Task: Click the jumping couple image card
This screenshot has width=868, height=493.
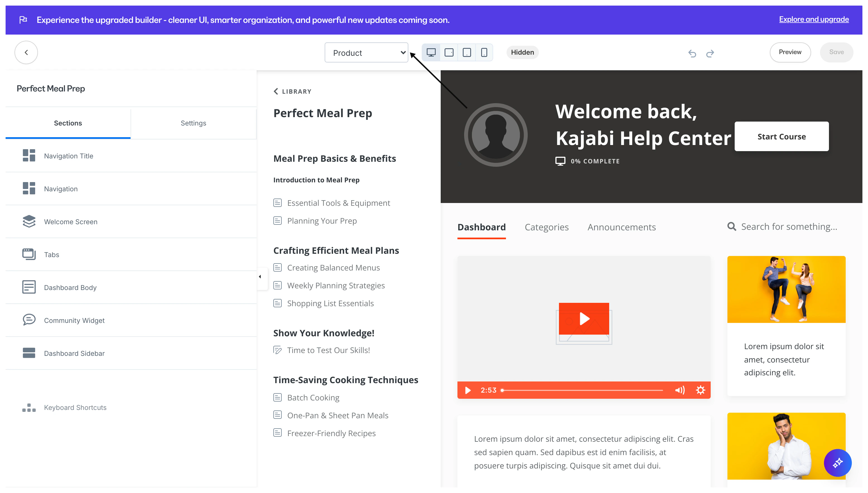Action: pyautogui.click(x=786, y=289)
